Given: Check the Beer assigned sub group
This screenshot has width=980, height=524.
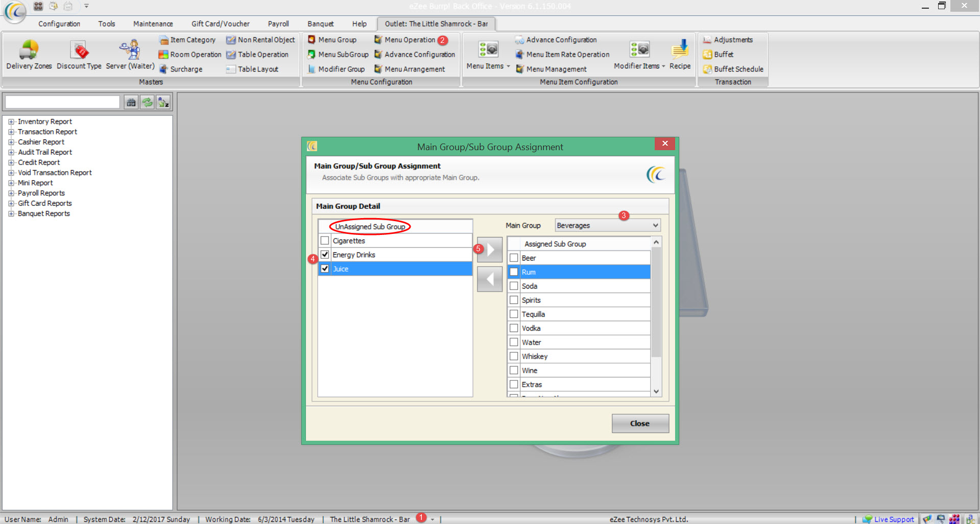Looking at the screenshot, I should tap(514, 258).
